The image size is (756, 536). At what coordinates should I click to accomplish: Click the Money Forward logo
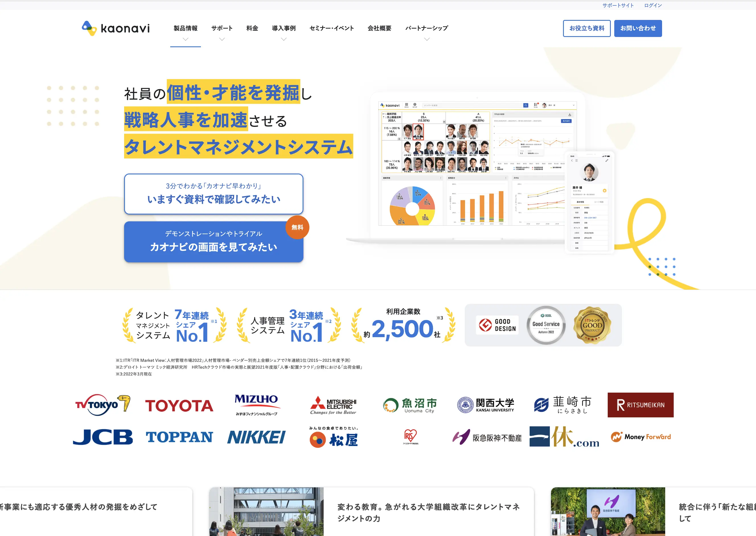pos(640,436)
